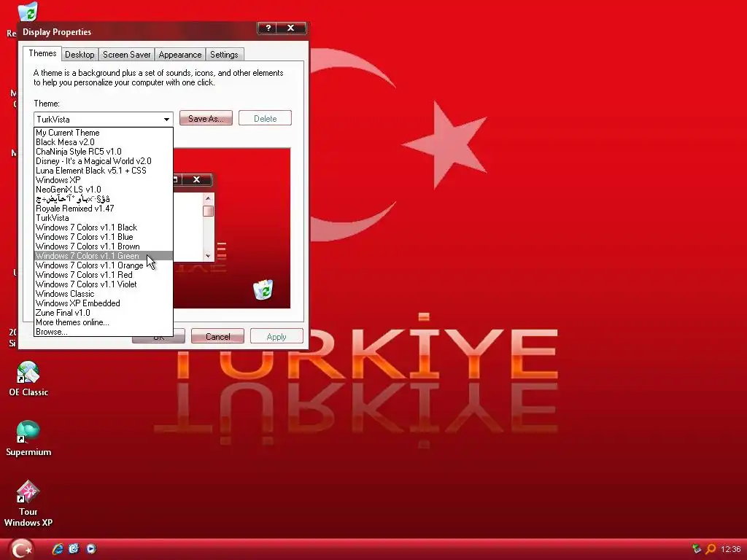Screen dimensions: 747x560
Task: Select the Arabic-script theme entry
Action: coord(104,199)
